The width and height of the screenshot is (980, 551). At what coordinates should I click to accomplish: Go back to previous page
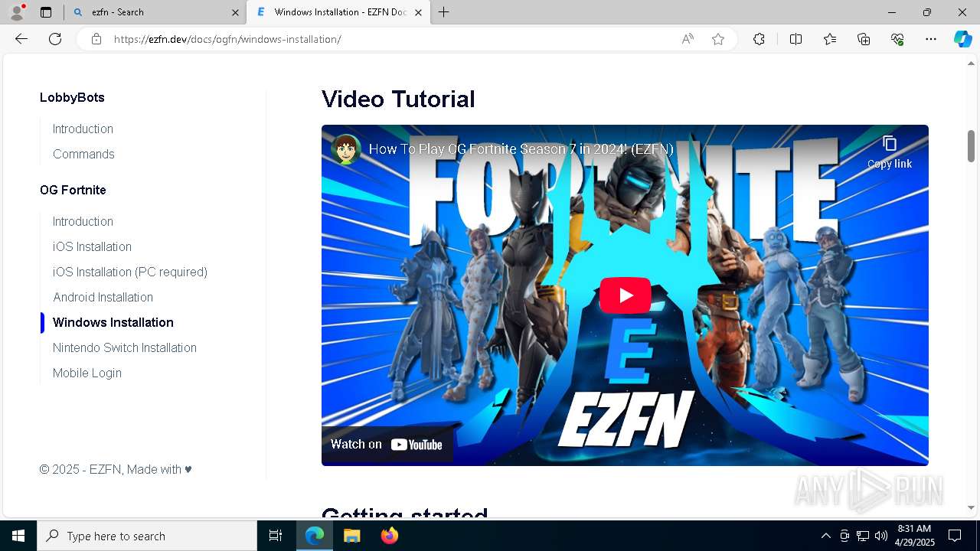coord(21,39)
